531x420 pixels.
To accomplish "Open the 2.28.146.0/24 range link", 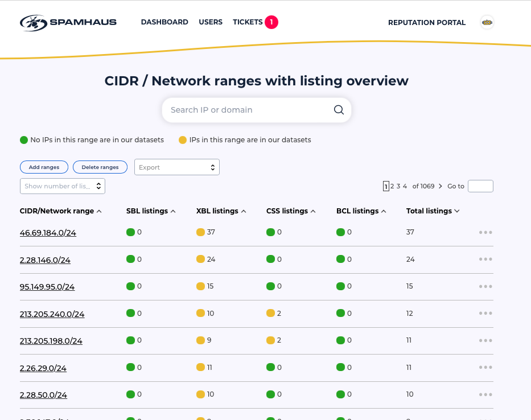I will [45, 260].
